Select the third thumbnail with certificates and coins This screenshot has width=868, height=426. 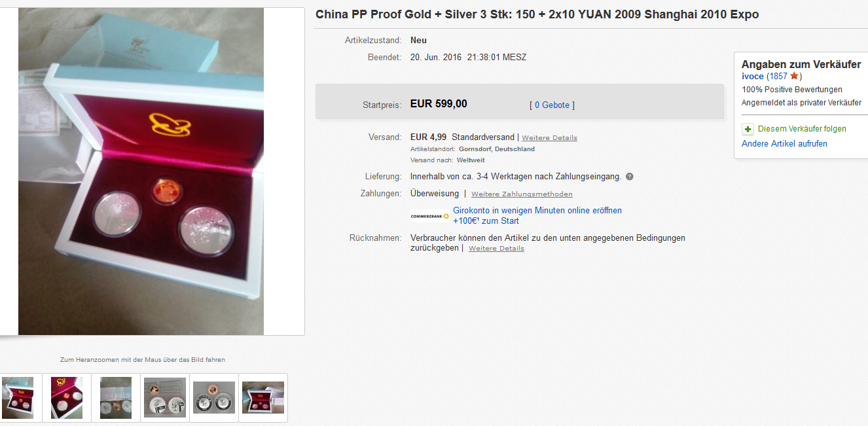[x=116, y=397]
